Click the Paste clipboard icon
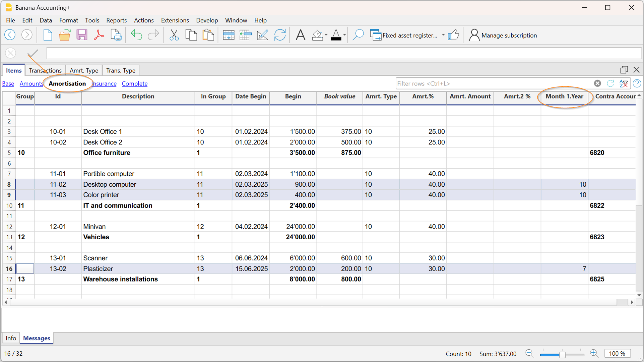Viewport: 644px width, 362px height. (208, 35)
